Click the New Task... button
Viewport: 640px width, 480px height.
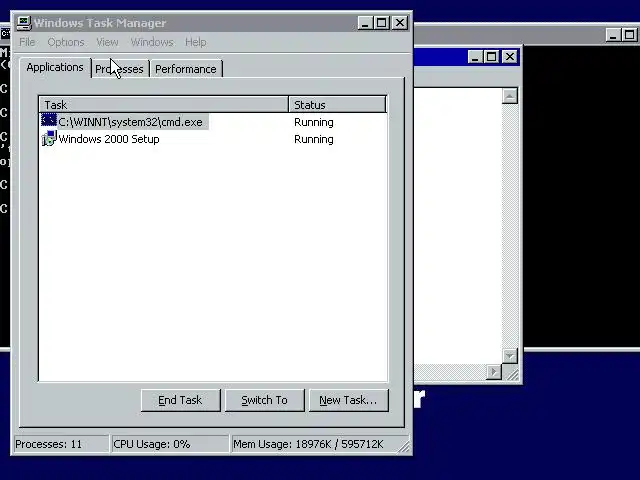pos(348,400)
